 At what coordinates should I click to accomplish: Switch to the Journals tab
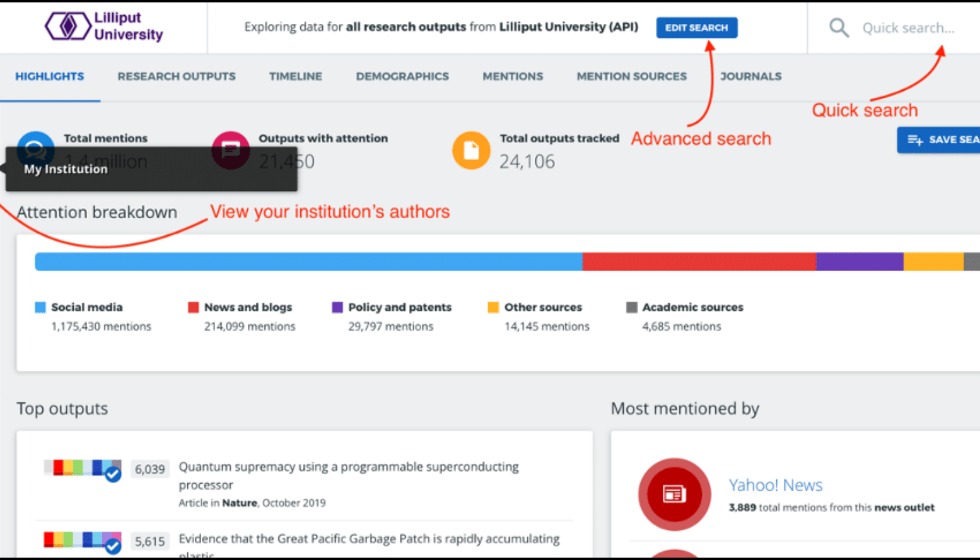pos(750,76)
